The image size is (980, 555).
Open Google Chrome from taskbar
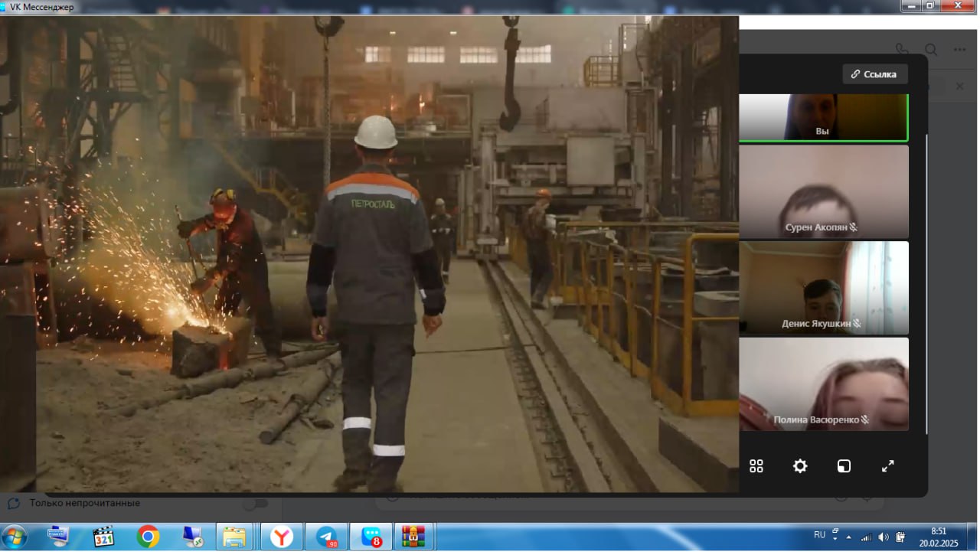pyautogui.click(x=148, y=537)
